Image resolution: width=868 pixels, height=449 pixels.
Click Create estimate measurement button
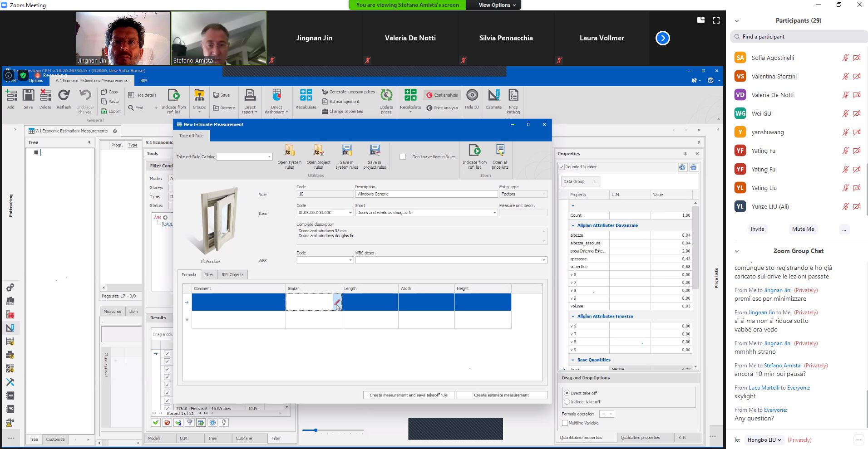click(x=501, y=395)
